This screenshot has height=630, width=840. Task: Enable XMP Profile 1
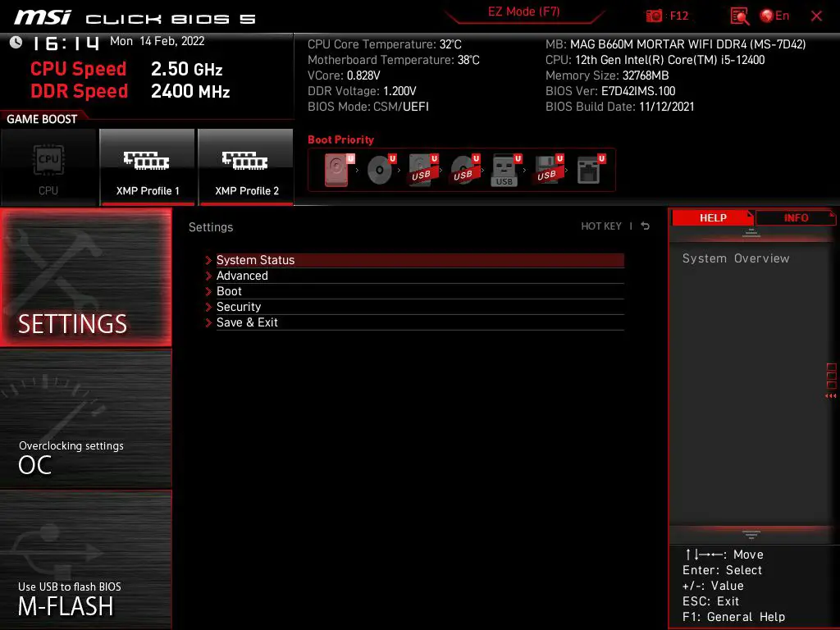[x=148, y=167]
